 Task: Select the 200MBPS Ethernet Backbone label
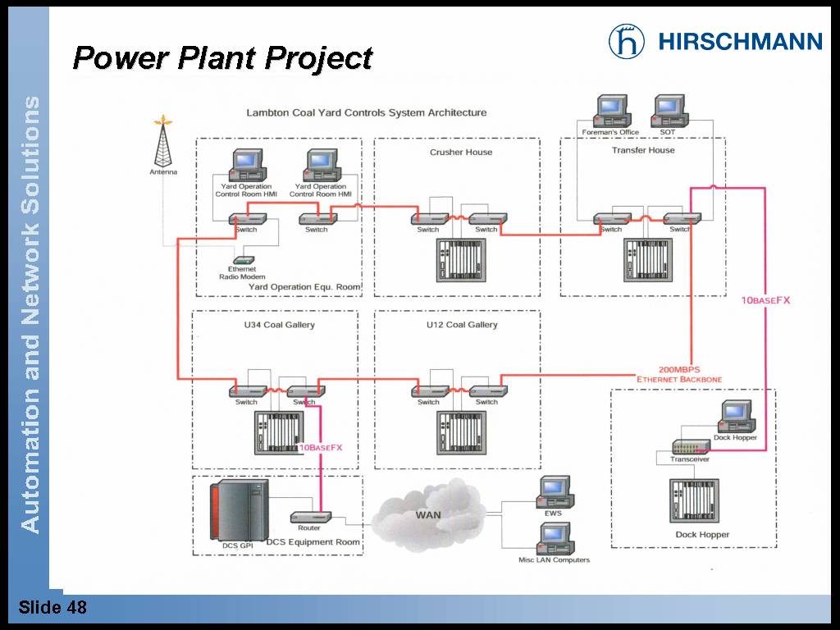[678, 374]
